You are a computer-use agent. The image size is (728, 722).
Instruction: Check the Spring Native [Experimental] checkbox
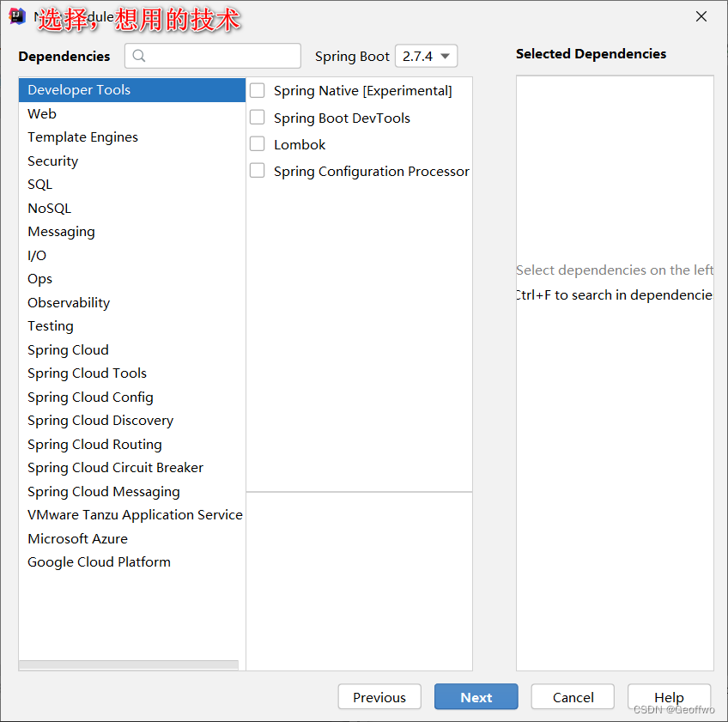click(258, 90)
